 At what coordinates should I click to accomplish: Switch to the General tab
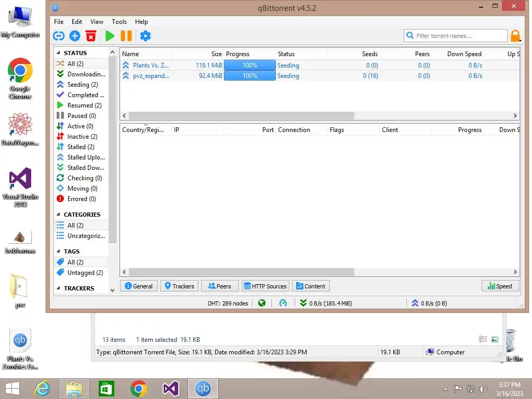[x=139, y=286]
